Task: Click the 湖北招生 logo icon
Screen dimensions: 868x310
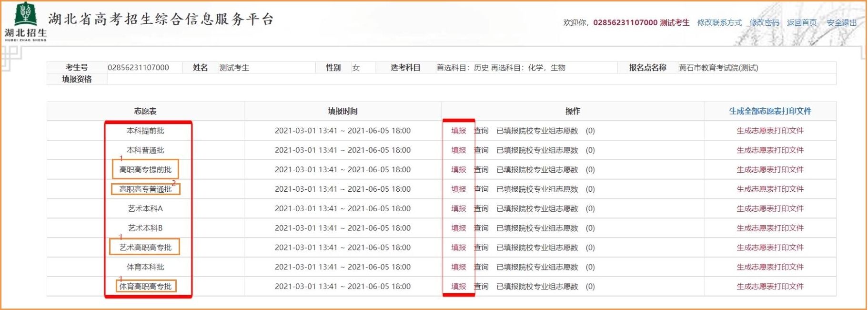Action: pyautogui.click(x=26, y=21)
